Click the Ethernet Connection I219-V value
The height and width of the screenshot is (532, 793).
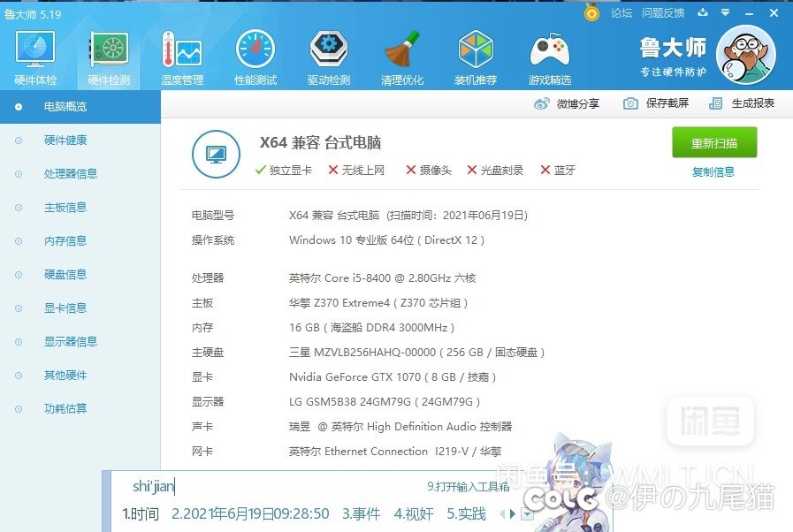coord(395,452)
